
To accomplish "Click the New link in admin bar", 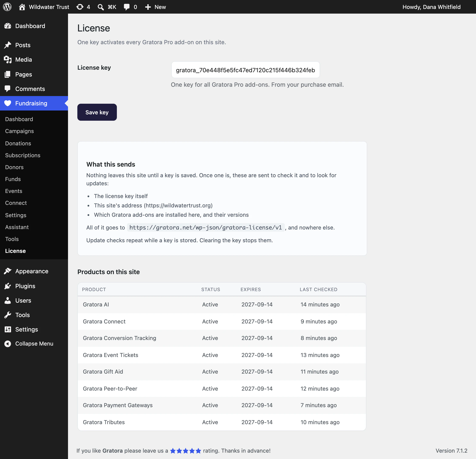I will pos(160,7).
